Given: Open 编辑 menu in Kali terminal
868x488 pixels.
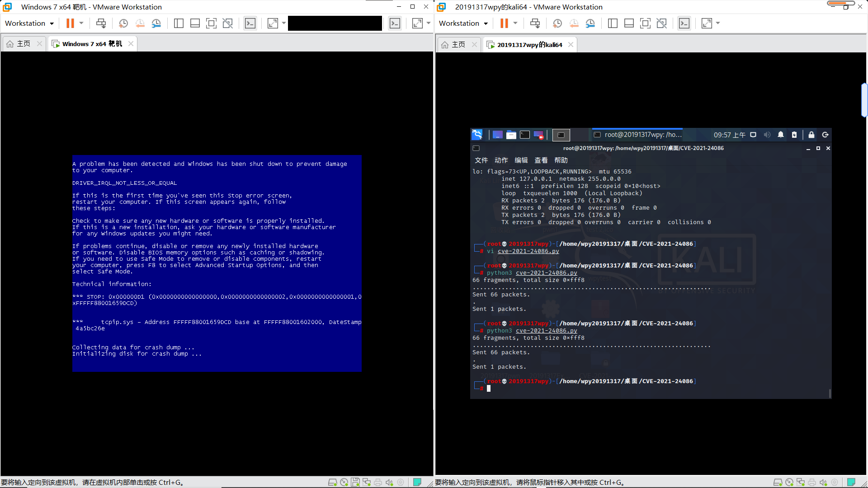Looking at the screenshot, I should 521,160.
